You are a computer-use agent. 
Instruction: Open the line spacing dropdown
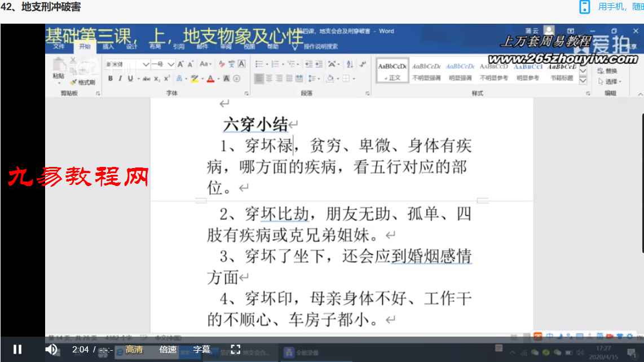point(314,78)
